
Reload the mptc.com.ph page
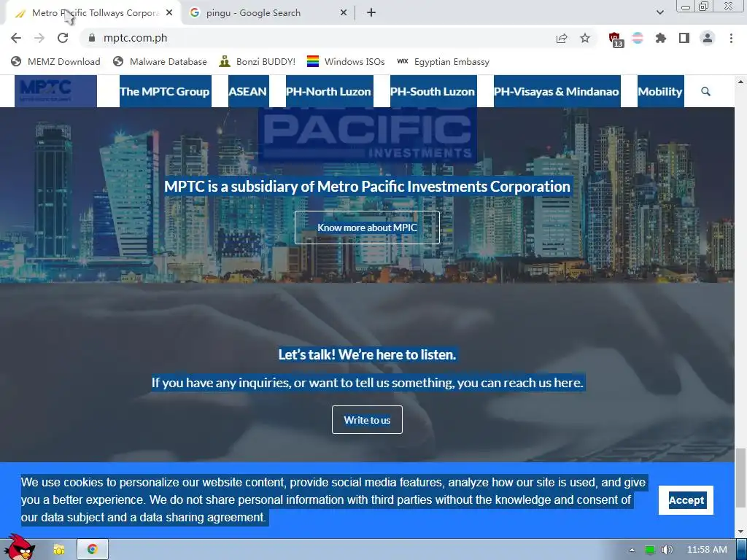click(63, 38)
